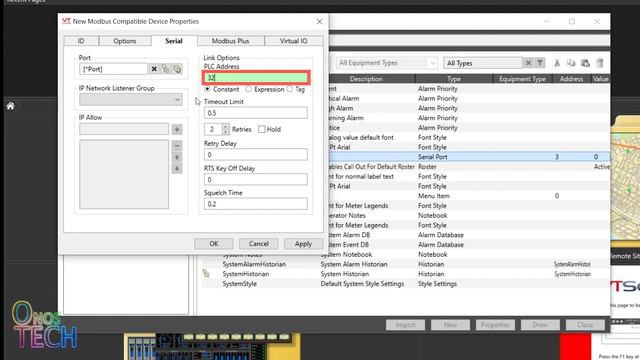
Task: Clear the All Types filter with X
Action: 528,63
